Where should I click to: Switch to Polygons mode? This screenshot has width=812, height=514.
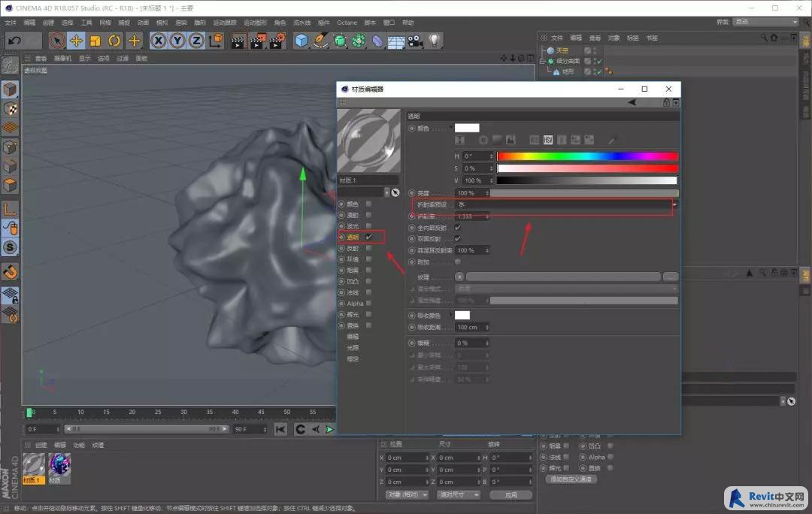click(x=10, y=185)
